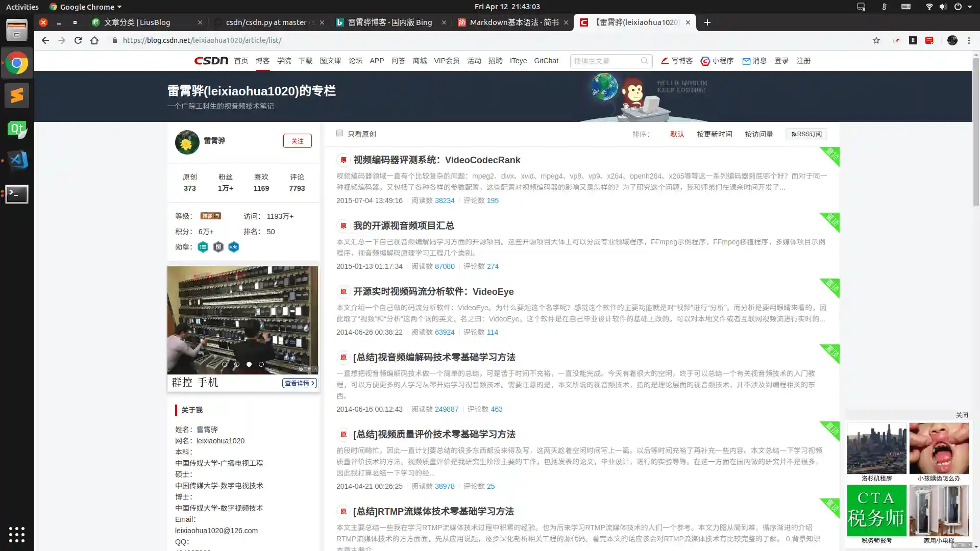Open the system volume indicator
980x551 pixels.
(x=943, y=7)
